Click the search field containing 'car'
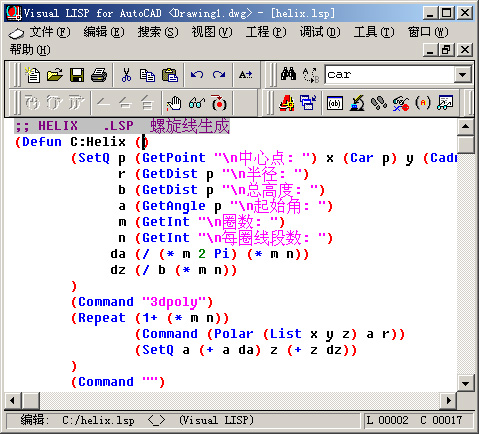 390,74
